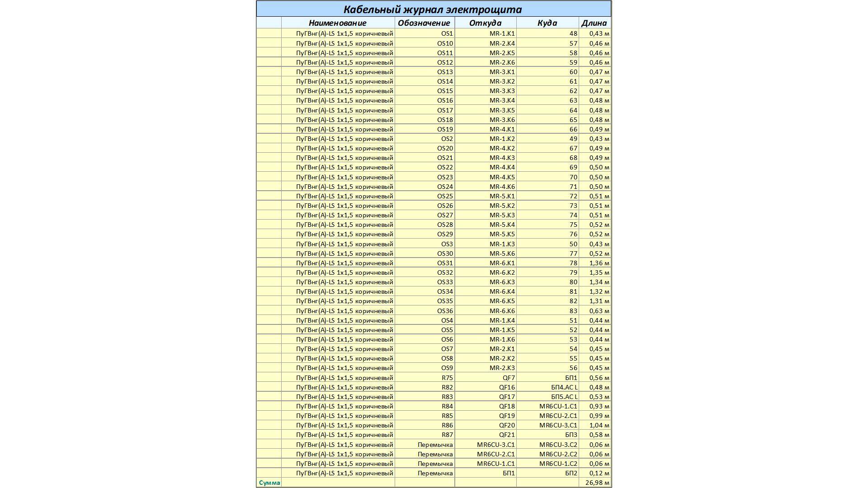
Task: Click the cable name cell in row R87
Action: pyautogui.click(x=344, y=435)
